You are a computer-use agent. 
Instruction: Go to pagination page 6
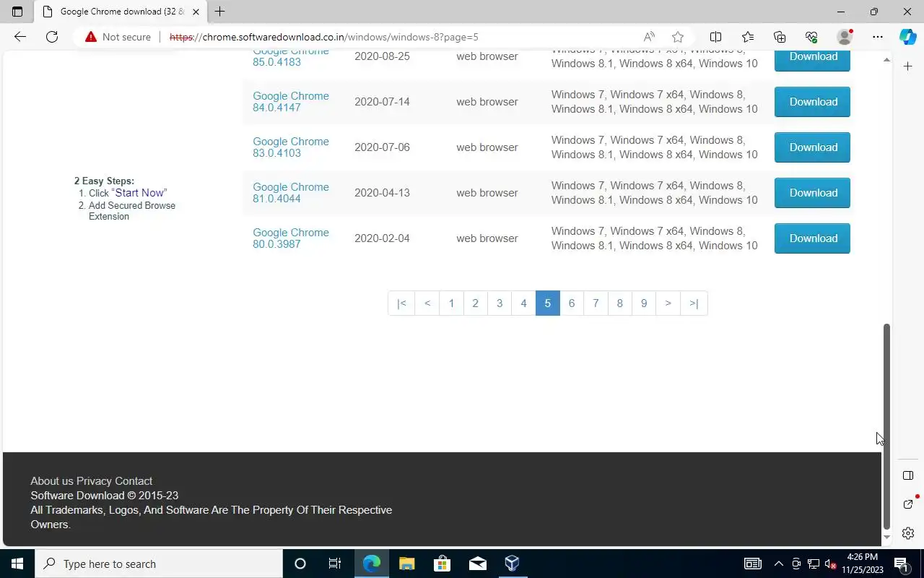point(572,303)
